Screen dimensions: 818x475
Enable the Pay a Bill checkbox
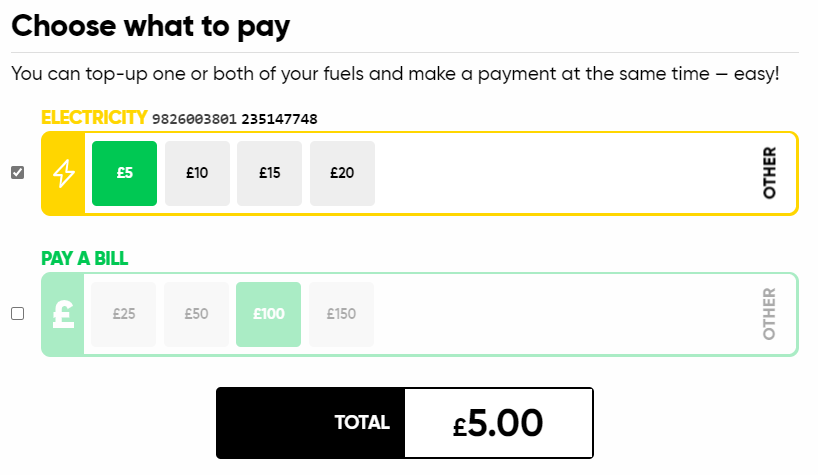[x=18, y=313]
